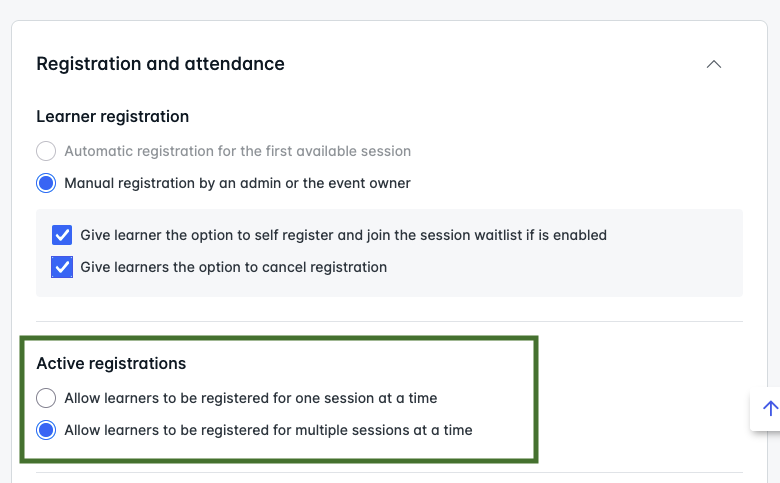Click the "Give learner the option to self register" text
Viewport: 780px width, 483px height.
click(x=343, y=236)
